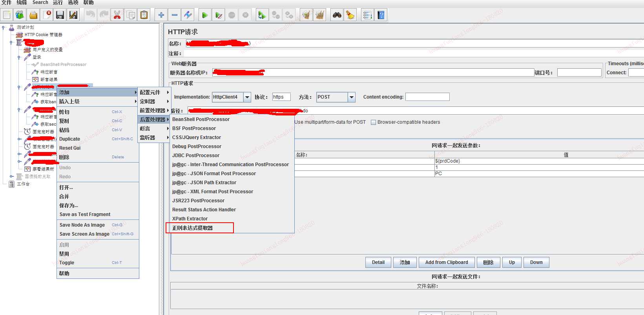Collapse the 登录 sampler node
Screen dimensions: 644x315
19,57
